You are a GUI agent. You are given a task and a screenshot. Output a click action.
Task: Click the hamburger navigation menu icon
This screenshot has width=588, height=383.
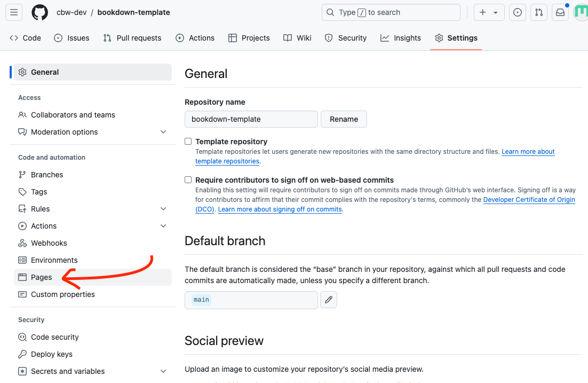point(15,12)
